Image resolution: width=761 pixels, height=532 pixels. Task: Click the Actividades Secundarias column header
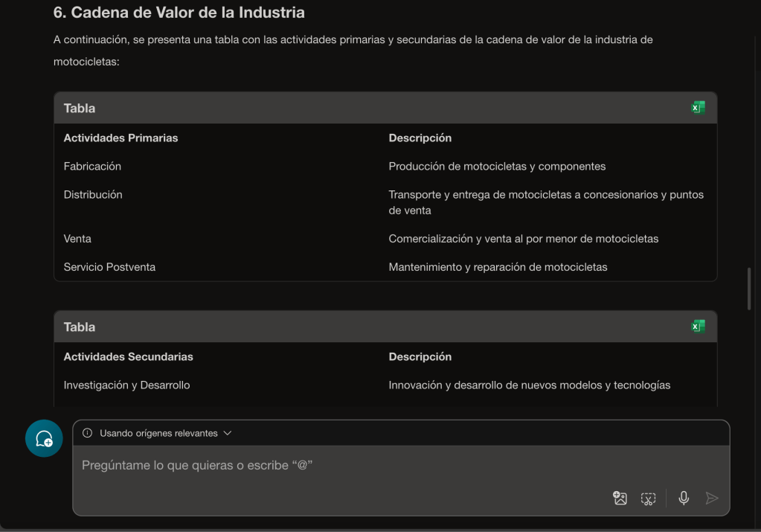tap(128, 356)
